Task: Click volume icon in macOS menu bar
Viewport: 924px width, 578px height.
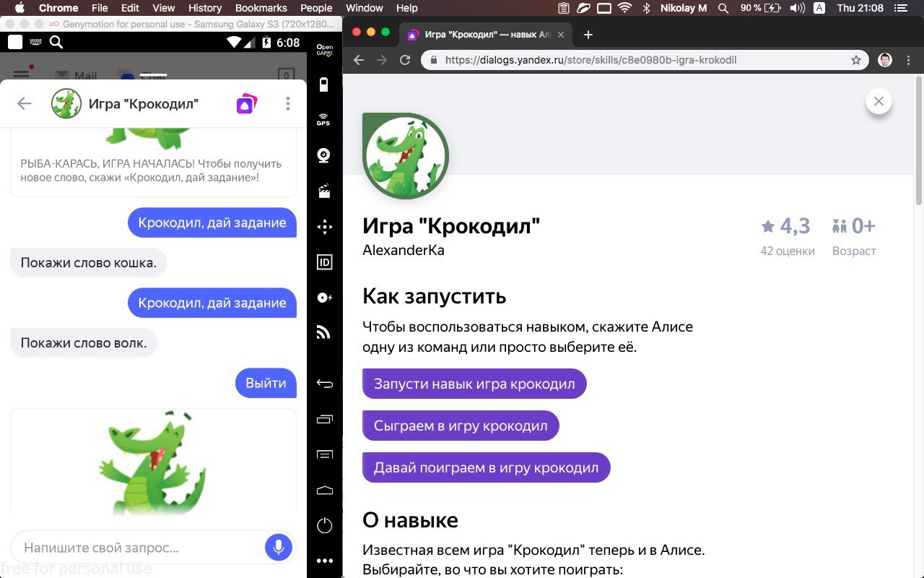Action: 797,8
